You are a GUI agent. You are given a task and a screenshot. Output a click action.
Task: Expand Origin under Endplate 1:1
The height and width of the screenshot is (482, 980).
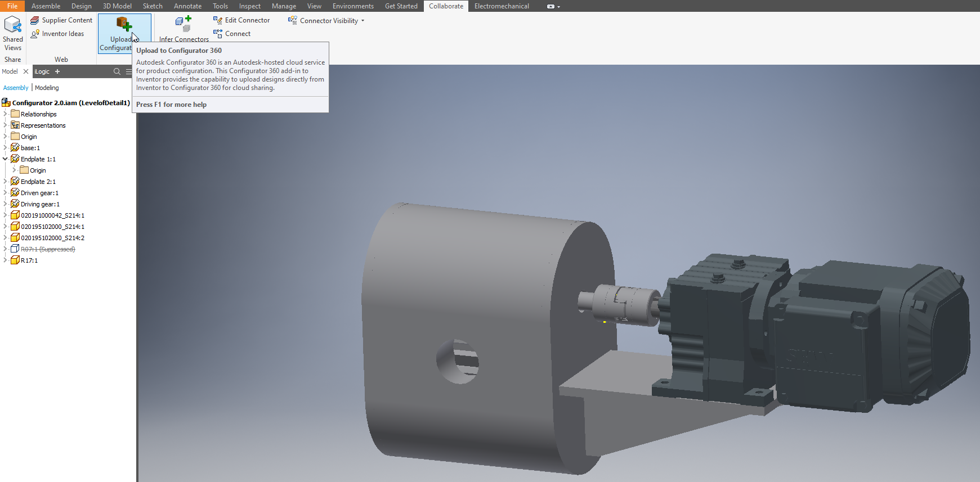tap(14, 170)
